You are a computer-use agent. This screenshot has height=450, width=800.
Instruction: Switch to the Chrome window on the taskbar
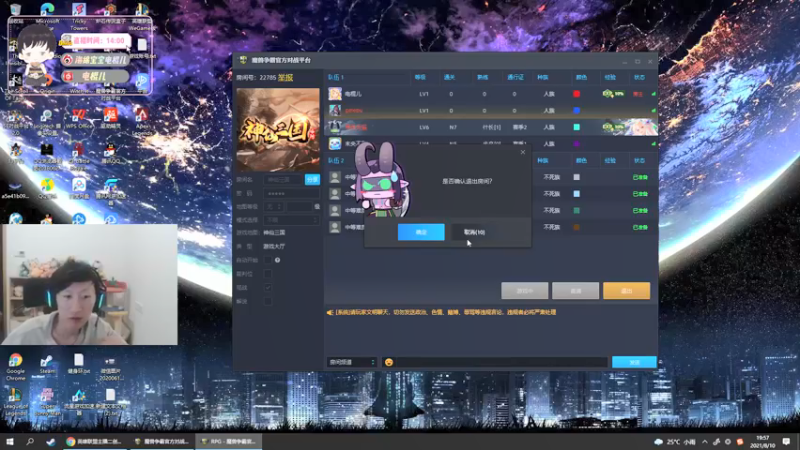(x=95, y=441)
